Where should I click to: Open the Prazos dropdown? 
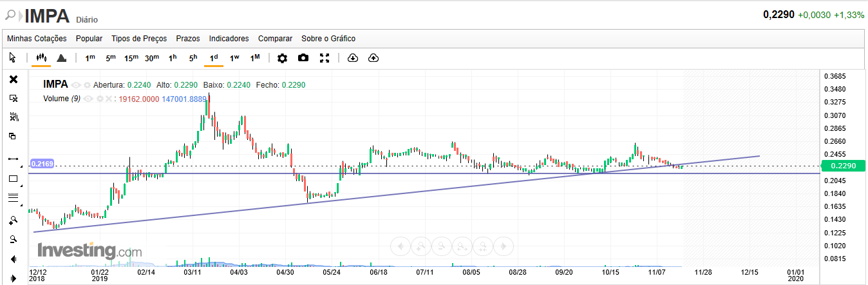click(x=188, y=39)
